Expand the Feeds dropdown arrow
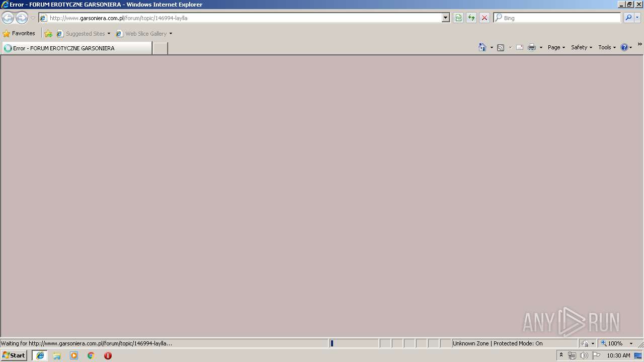Screen dimensions: 644x362 coord(510,47)
